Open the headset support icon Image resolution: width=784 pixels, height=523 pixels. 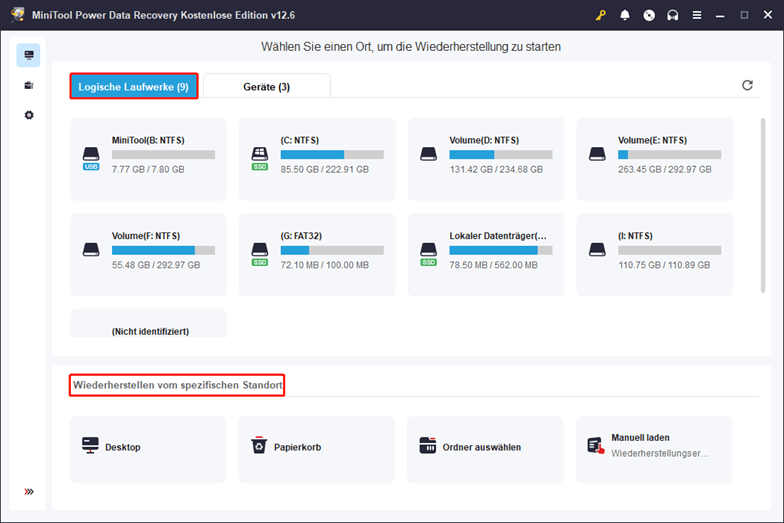672,15
